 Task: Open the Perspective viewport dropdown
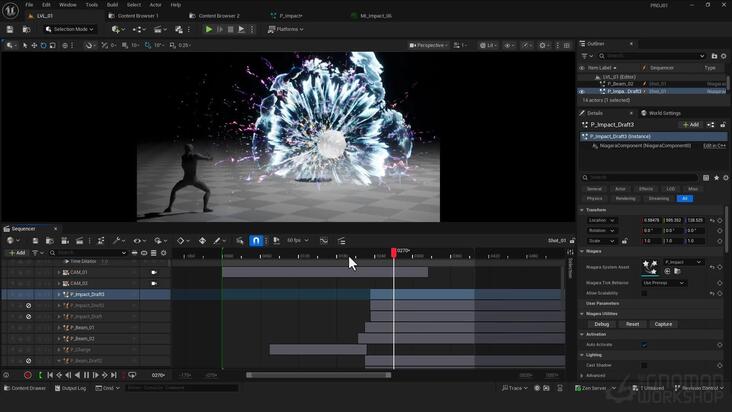(x=428, y=45)
